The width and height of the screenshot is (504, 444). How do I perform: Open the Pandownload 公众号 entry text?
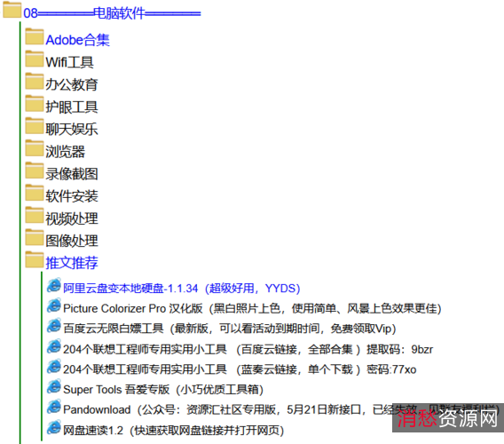tap(281, 409)
